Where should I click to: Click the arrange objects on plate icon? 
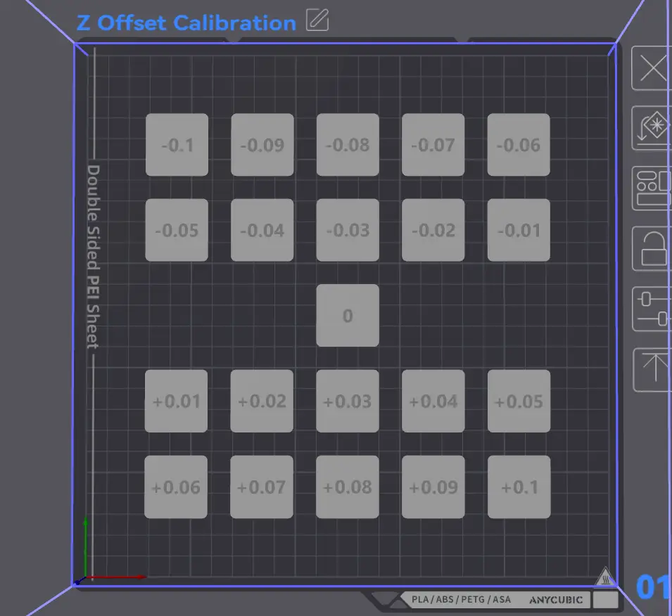click(652, 188)
